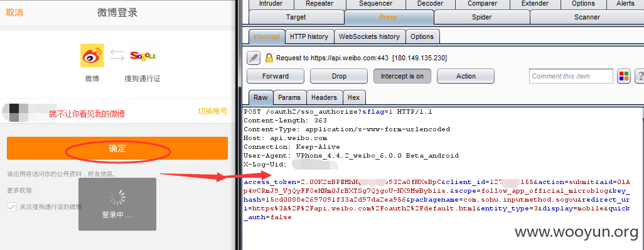The image size is (644, 250).
Task: Click the Connection: Keep-Alive header
Action: (292, 147)
